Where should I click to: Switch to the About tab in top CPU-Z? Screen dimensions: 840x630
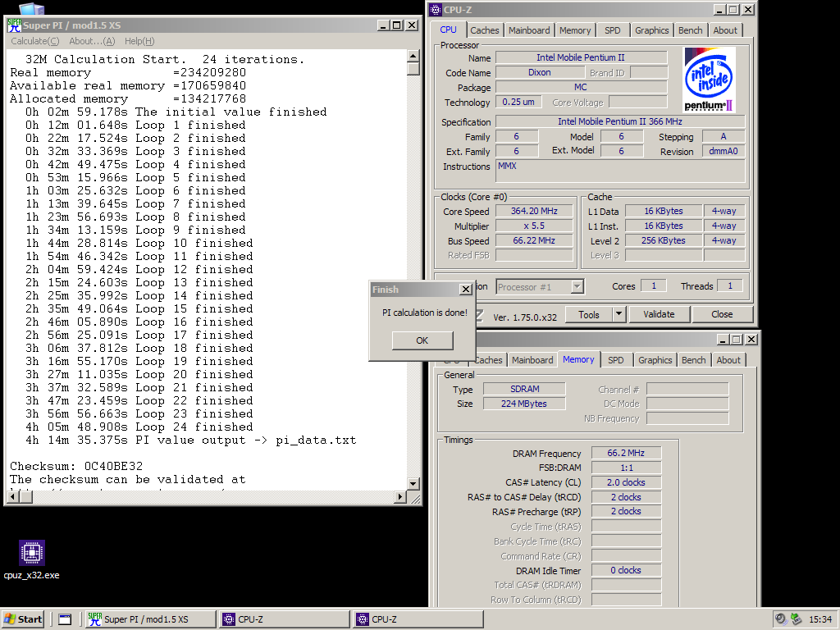[x=725, y=30]
